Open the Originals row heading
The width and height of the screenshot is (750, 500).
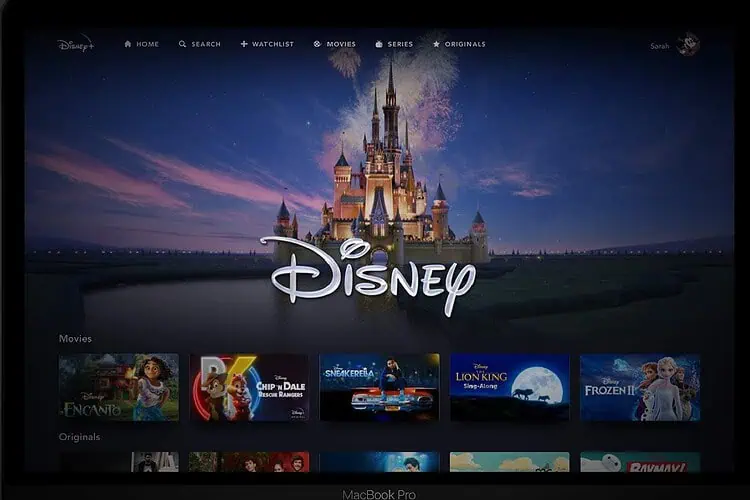79,437
